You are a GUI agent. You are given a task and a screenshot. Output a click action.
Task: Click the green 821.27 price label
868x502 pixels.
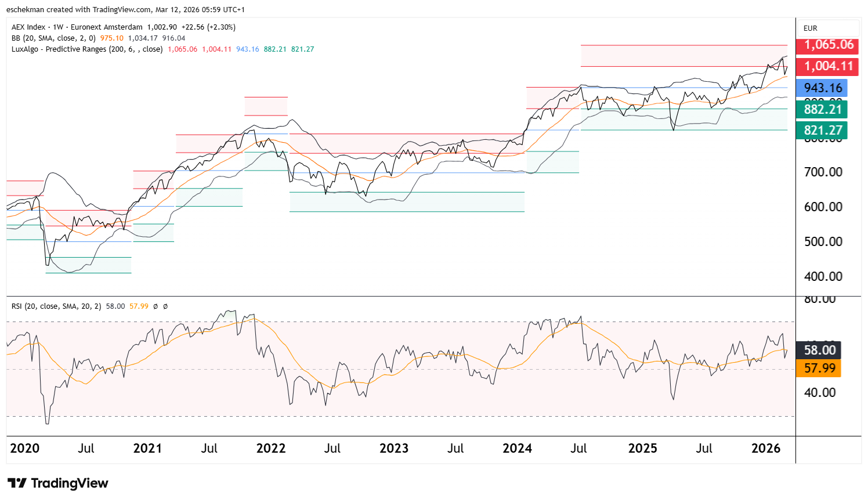click(822, 131)
